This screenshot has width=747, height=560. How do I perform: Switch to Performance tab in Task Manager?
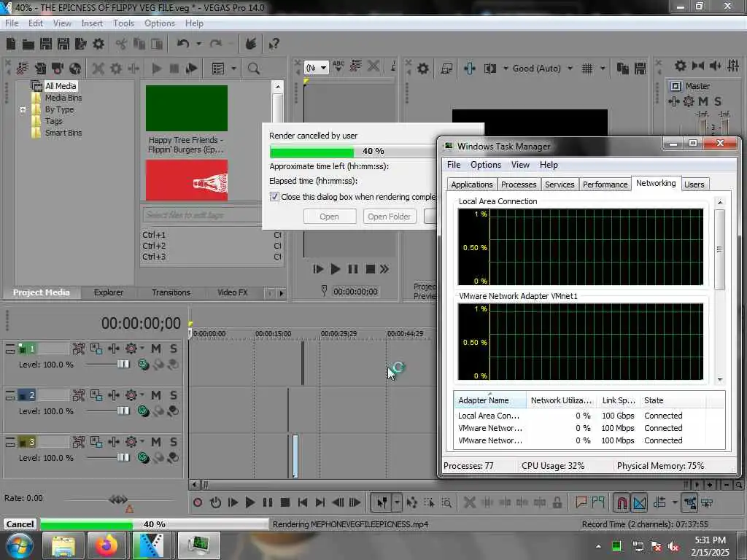[x=605, y=184]
